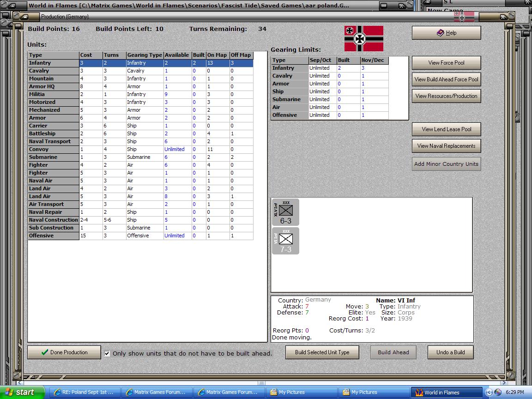This screenshot has height=399, width=532.
Task: Open first My Pictures taskbar item
Action: pos(302,392)
